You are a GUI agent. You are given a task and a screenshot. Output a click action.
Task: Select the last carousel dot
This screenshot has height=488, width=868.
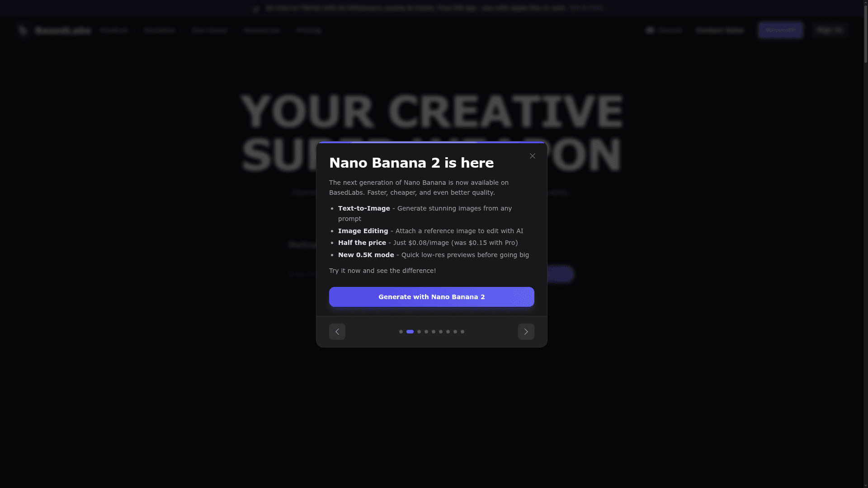(462, 332)
